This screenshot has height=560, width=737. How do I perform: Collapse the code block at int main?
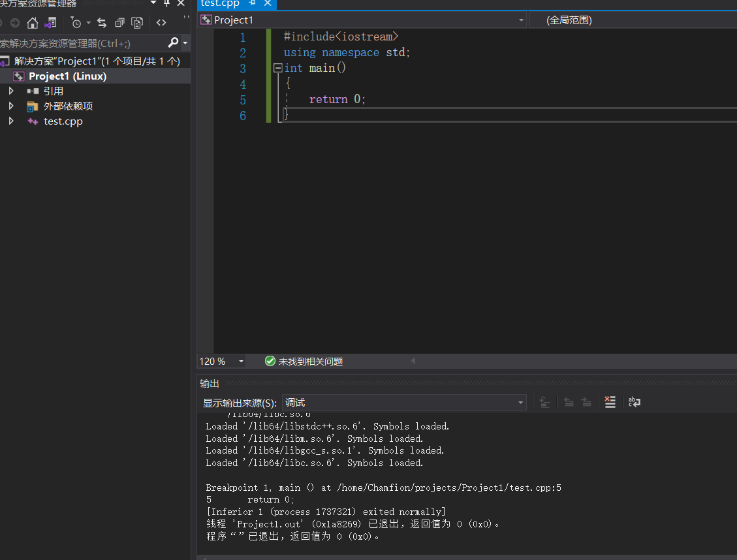point(277,67)
